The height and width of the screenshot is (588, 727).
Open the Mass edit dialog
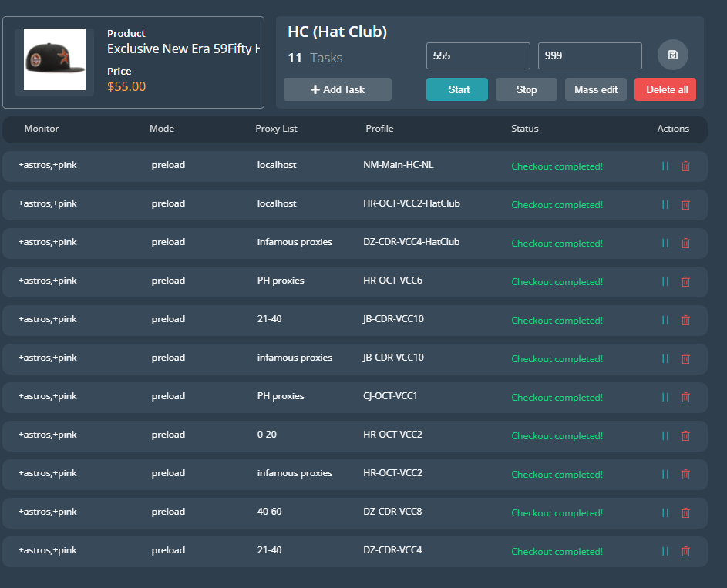tap(596, 89)
